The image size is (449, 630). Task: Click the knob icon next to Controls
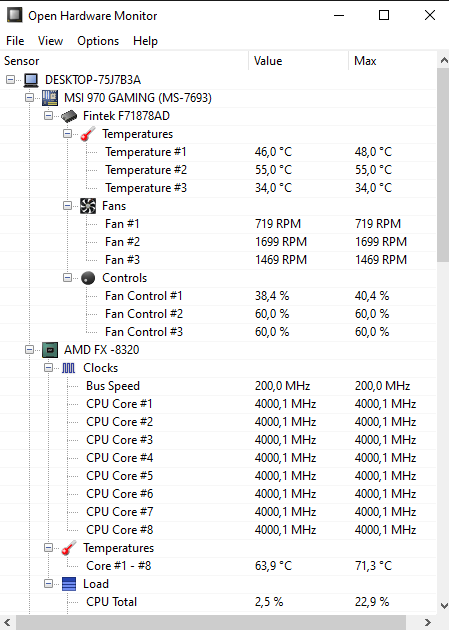click(x=88, y=278)
